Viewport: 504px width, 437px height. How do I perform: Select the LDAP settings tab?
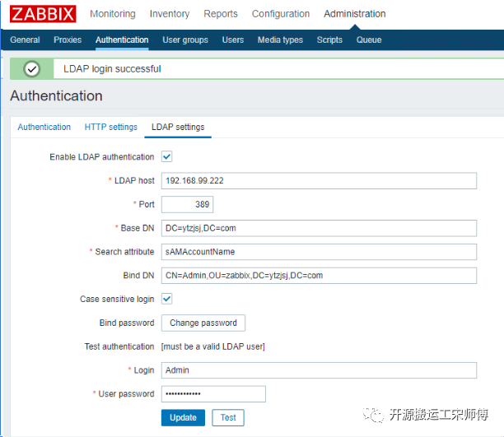[x=178, y=127]
